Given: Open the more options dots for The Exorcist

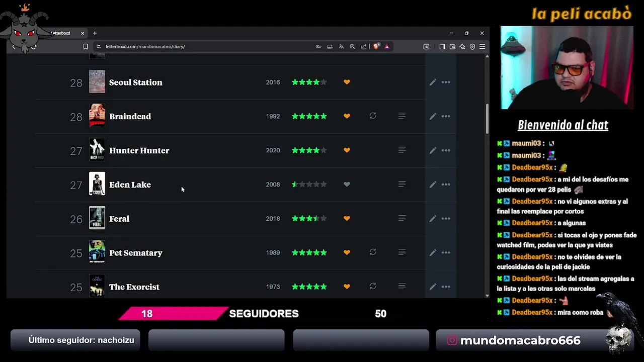Looking at the screenshot, I should click(446, 287).
